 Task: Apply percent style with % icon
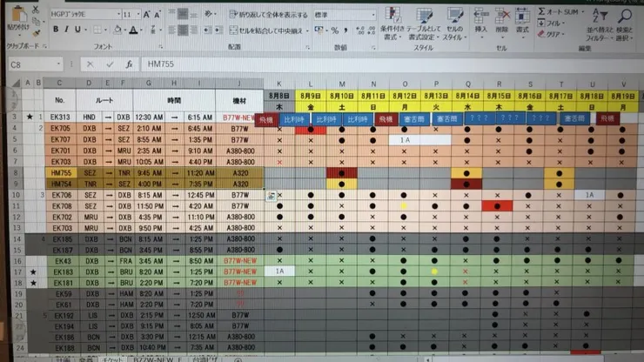[x=335, y=30]
